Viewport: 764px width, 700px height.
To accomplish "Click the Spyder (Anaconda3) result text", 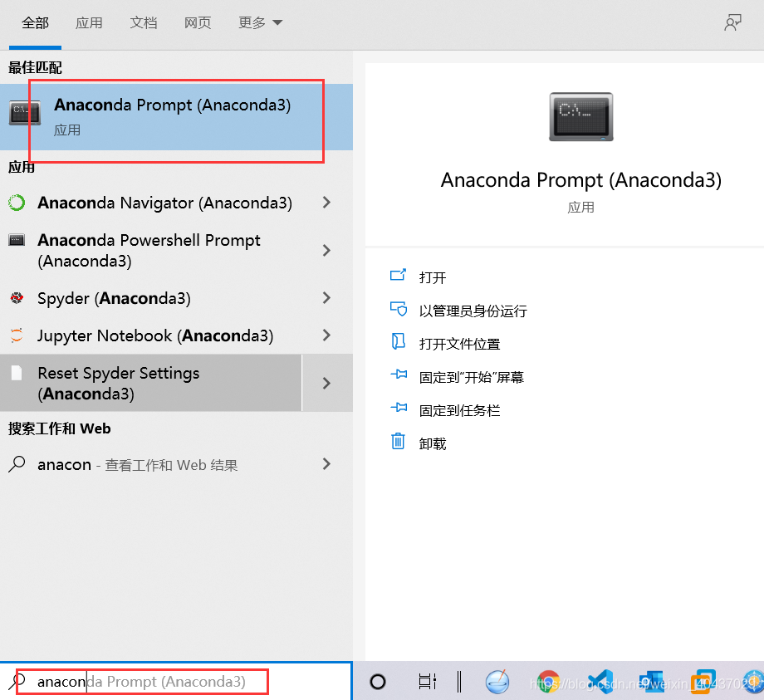I will pos(114,298).
